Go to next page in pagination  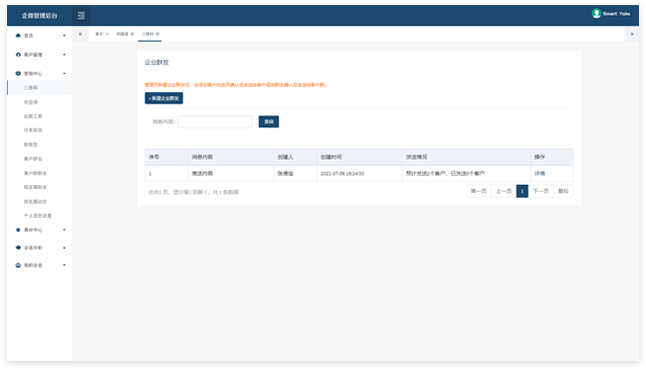541,191
